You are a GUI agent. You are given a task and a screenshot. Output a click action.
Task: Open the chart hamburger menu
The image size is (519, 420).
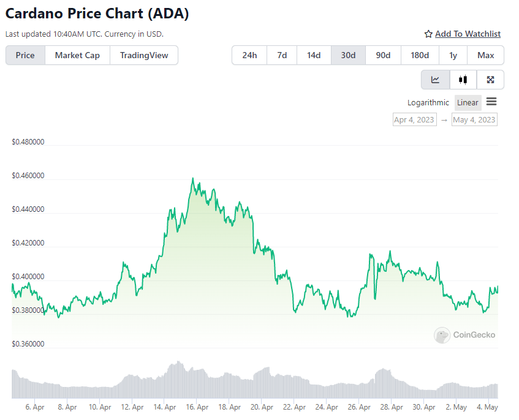tap(491, 102)
